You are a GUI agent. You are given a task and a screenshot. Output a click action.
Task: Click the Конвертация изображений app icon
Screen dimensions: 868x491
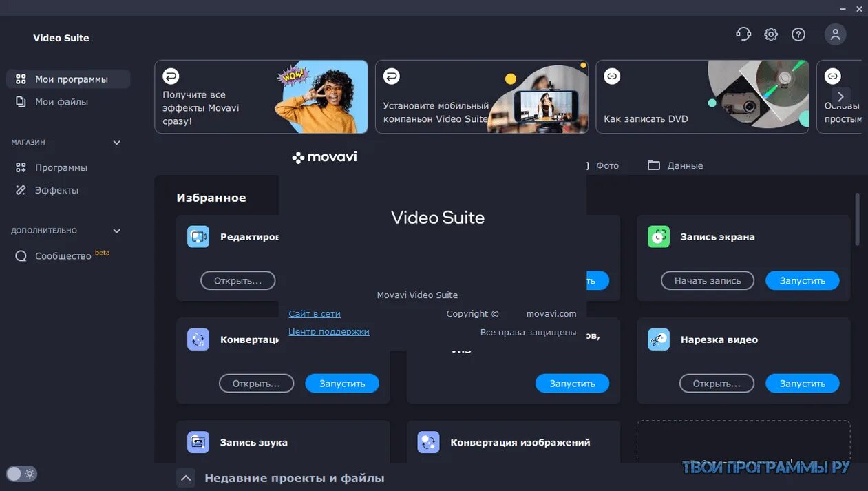[x=428, y=442]
